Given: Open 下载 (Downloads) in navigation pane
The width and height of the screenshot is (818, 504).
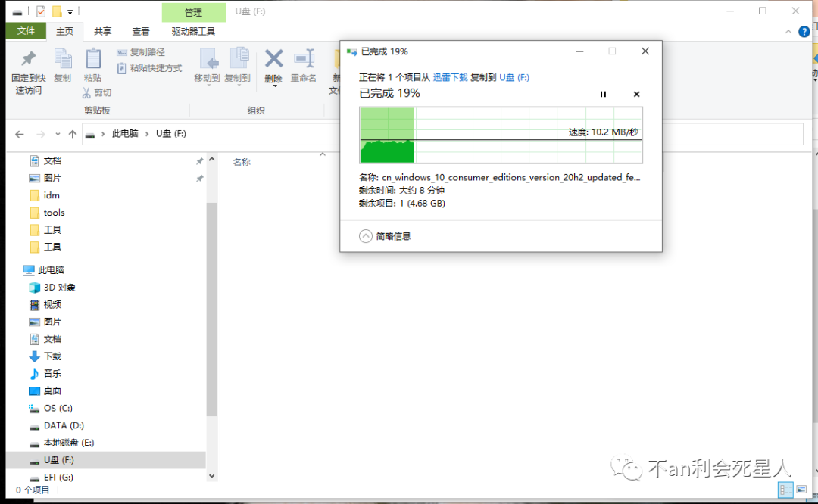Looking at the screenshot, I should [x=52, y=356].
